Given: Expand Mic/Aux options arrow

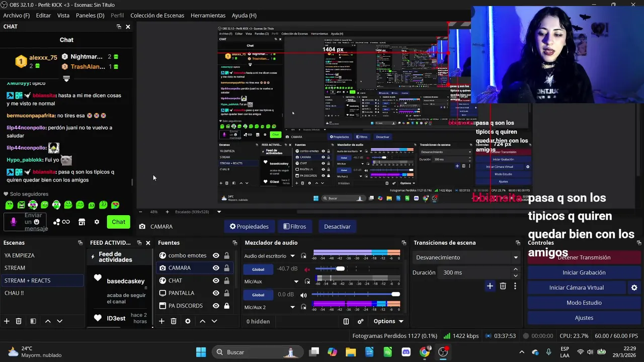Looking at the screenshot, I should point(296,282).
